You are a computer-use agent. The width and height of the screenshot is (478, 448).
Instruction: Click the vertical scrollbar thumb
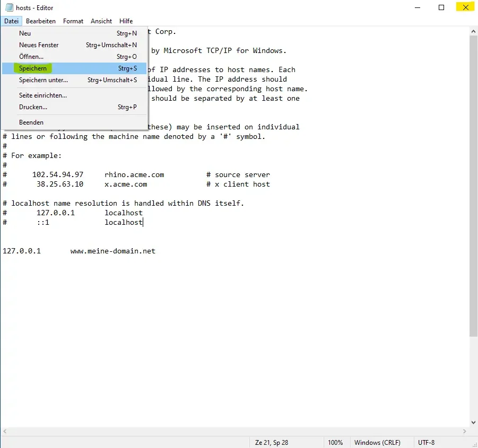pos(473,186)
